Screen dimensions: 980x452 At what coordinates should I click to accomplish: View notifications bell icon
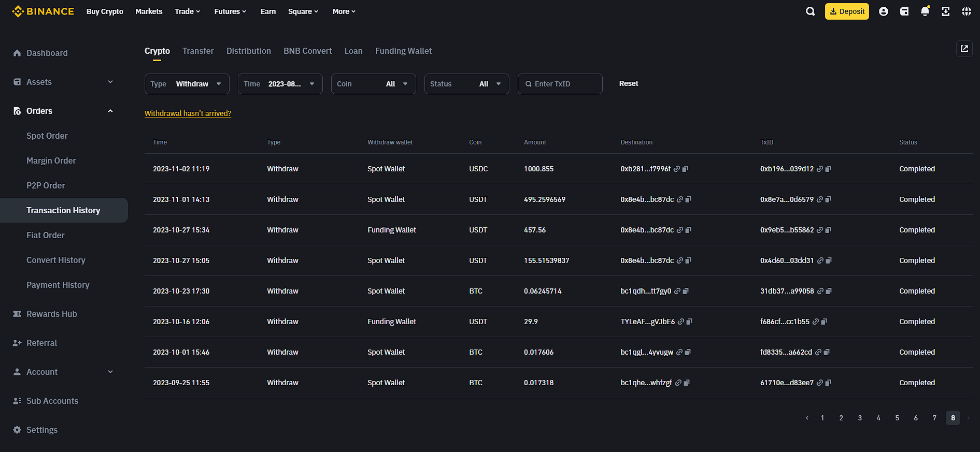[x=925, y=11]
